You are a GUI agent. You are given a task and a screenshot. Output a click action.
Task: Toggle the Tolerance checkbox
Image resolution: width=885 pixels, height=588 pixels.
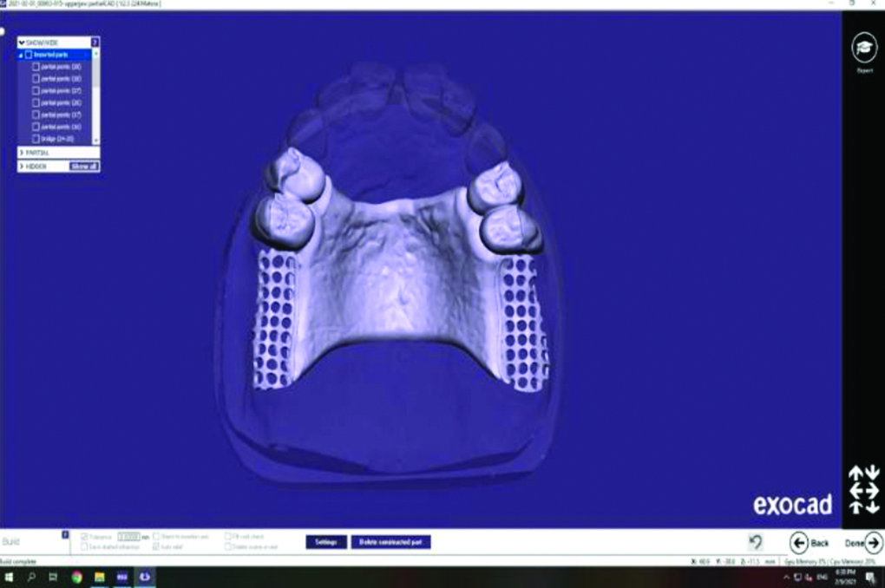pos(84,536)
